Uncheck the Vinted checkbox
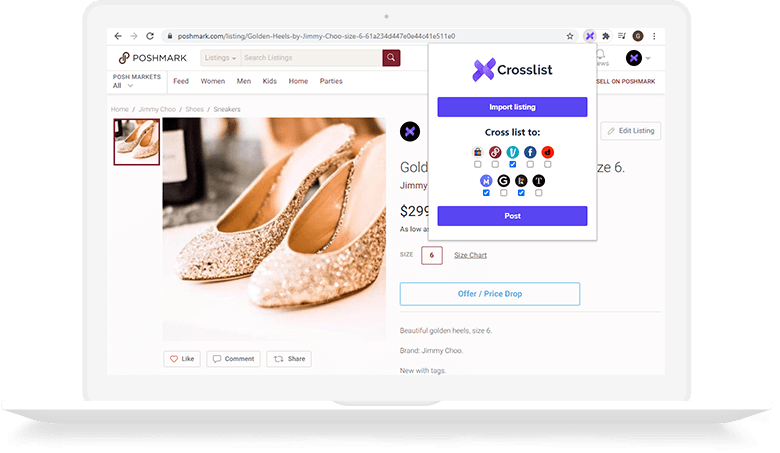780x453 pixels. (512, 165)
